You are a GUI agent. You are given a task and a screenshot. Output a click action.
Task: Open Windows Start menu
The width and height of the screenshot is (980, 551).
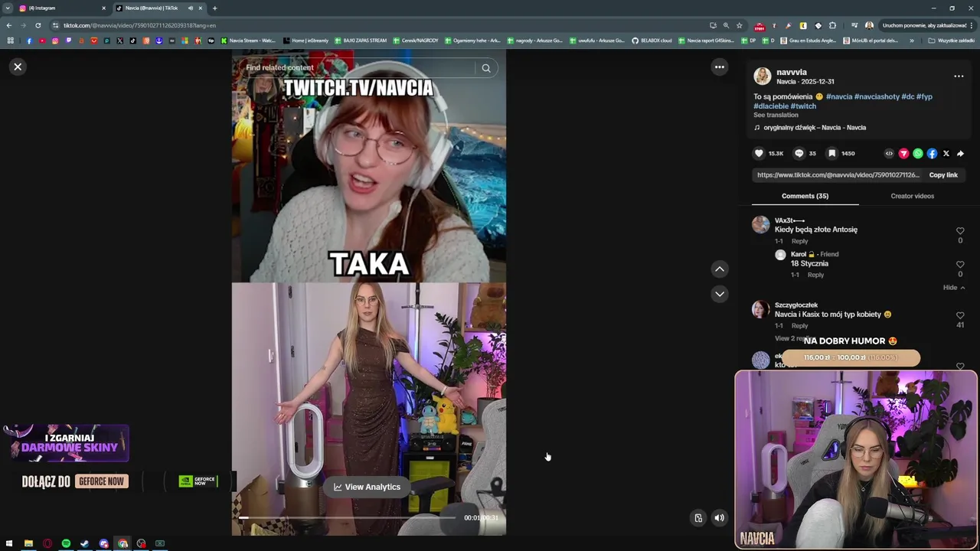[9, 543]
